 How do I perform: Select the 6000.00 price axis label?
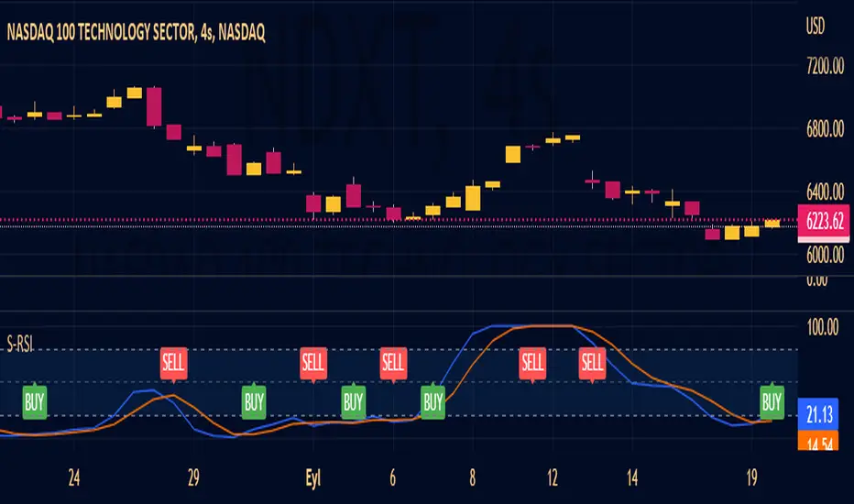coord(825,255)
